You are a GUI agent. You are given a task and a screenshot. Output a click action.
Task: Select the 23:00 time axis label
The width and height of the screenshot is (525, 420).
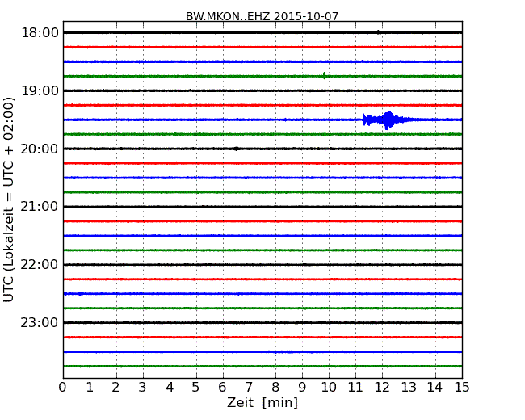[40, 322]
